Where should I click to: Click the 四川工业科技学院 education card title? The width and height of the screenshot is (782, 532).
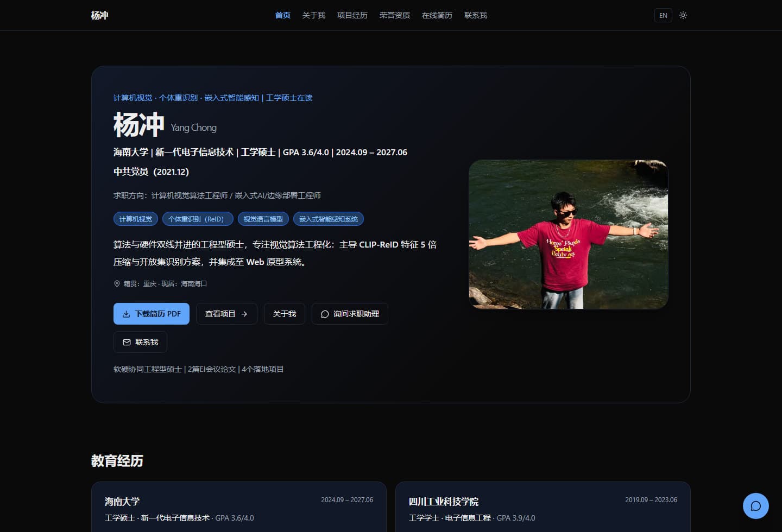[444, 502]
